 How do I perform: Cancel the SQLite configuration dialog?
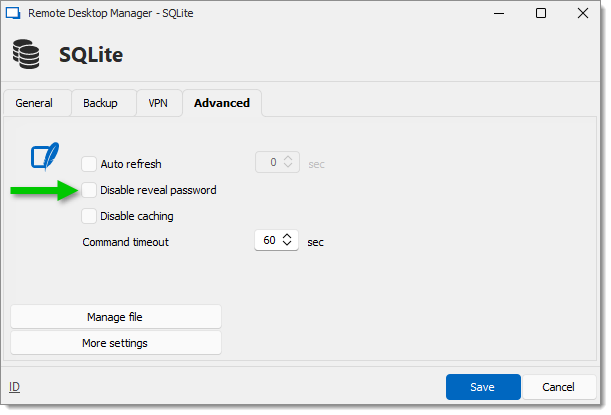(x=558, y=387)
